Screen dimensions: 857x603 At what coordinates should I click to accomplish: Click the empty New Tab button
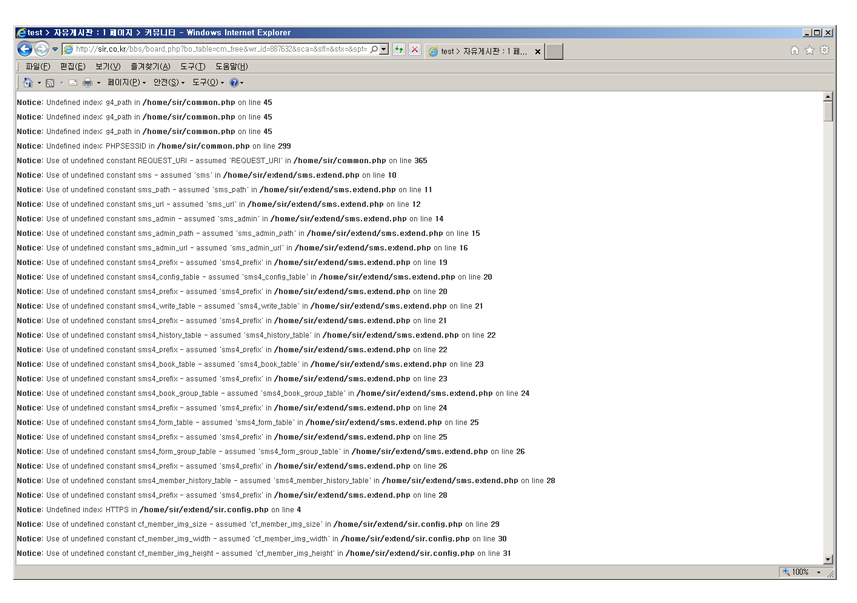click(554, 51)
